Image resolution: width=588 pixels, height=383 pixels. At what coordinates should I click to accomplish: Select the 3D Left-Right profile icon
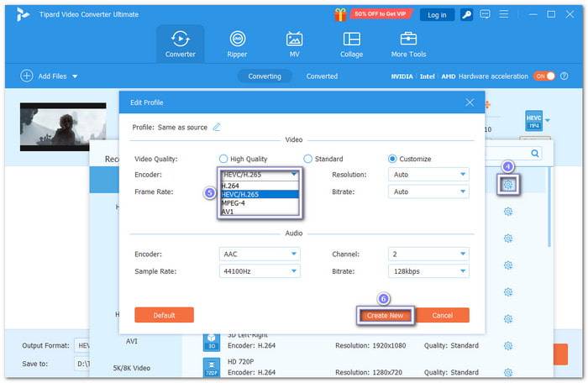click(212, 341)
